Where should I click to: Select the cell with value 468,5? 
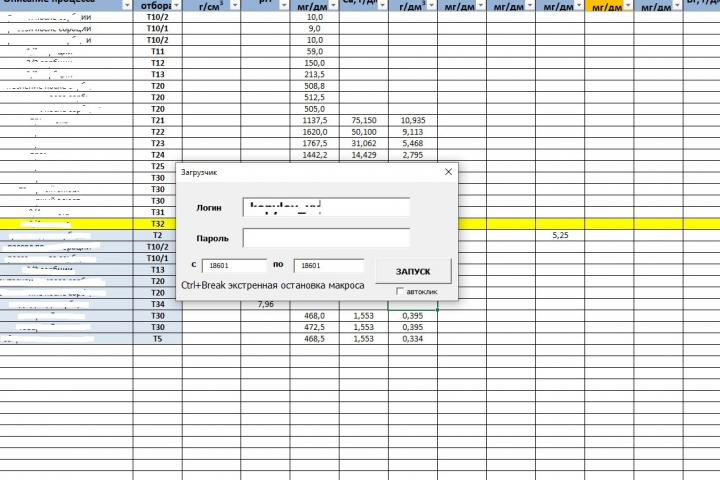click(x=315, y=339)
